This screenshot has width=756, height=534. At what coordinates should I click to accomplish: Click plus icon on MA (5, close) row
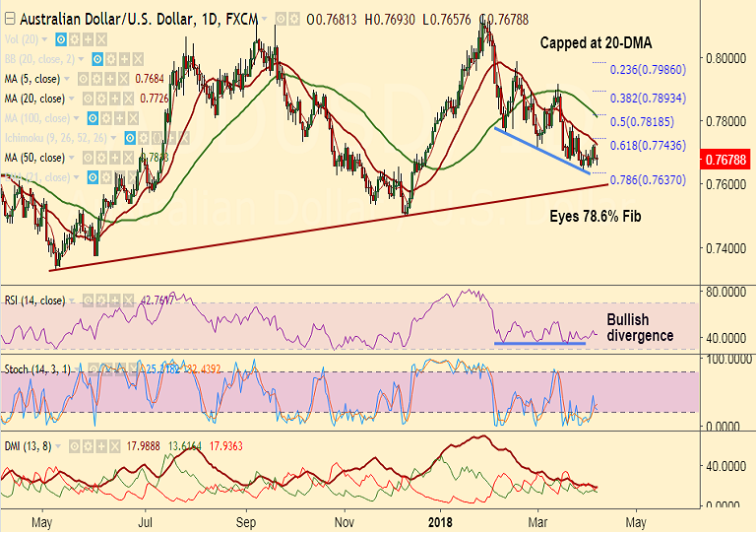pyautogui.click(x=110, y=79)
